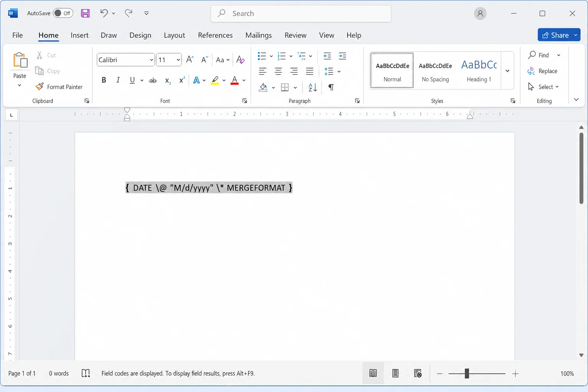Apply the Heading 1 style
This screenshot has width=588, height=392.
tap(479, 70)
